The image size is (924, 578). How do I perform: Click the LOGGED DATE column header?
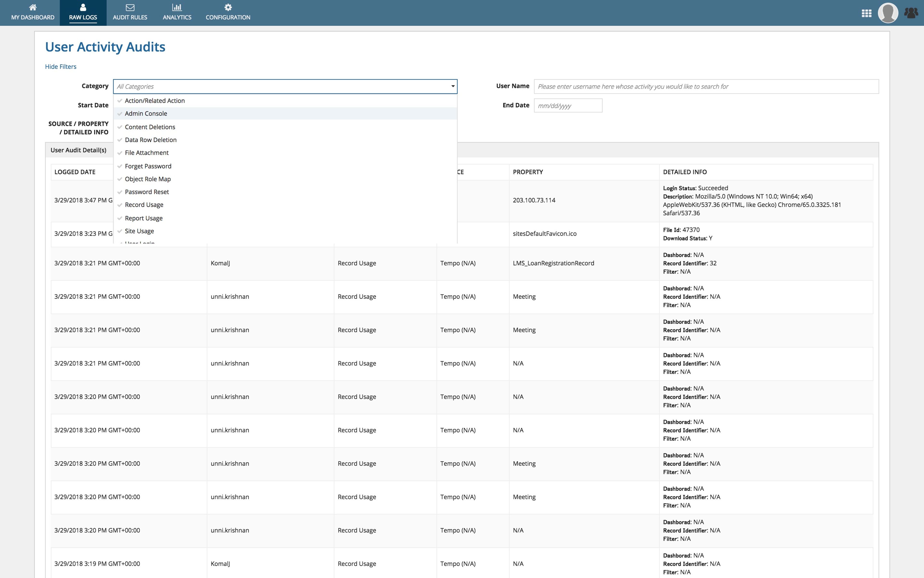[x=75, y=172]
